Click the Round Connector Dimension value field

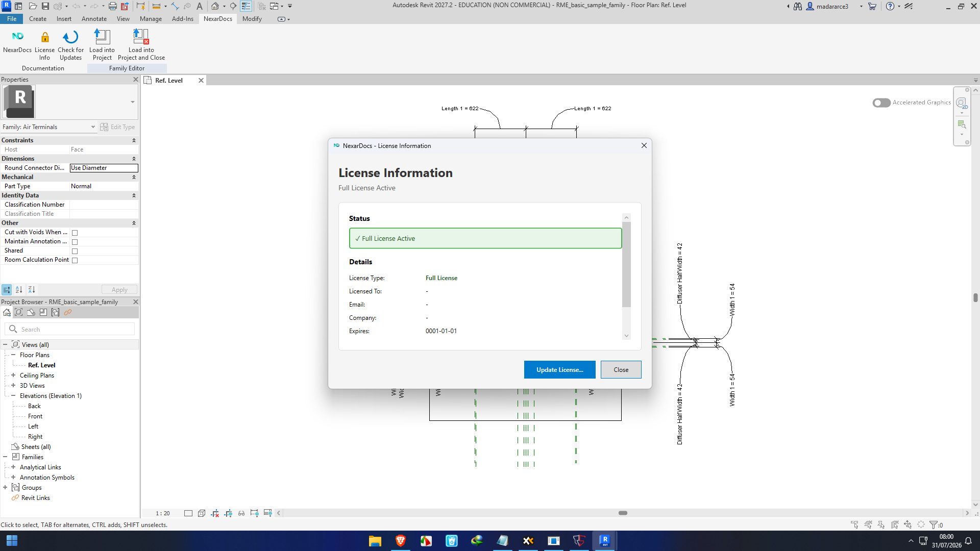tap(104, 168)
